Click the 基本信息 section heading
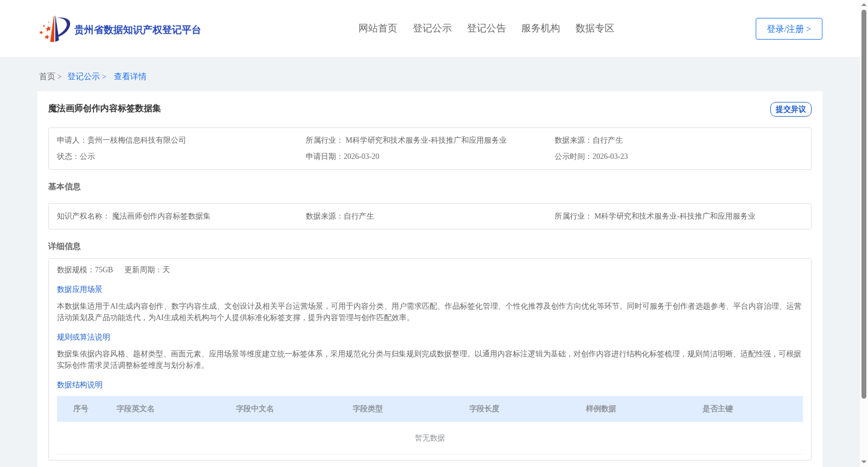Image resolution: width=868 pixels, height=467 pixels. [64, 187]
